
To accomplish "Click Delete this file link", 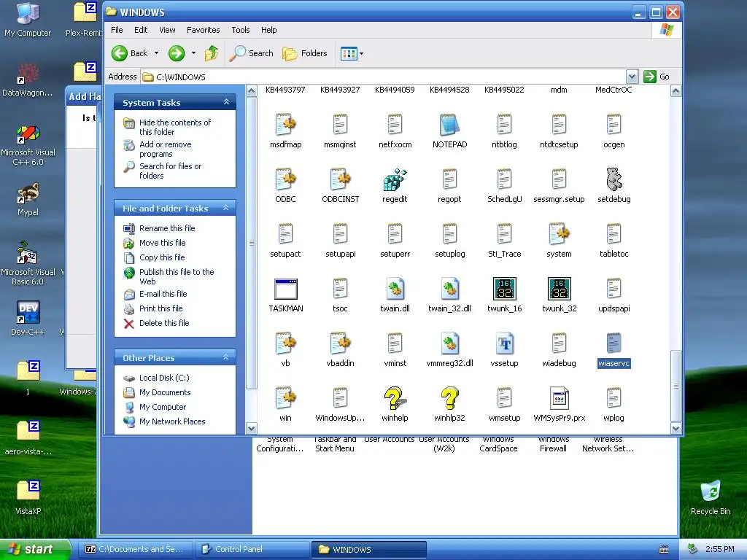I will pyautogui.click(x=164, y=323).
